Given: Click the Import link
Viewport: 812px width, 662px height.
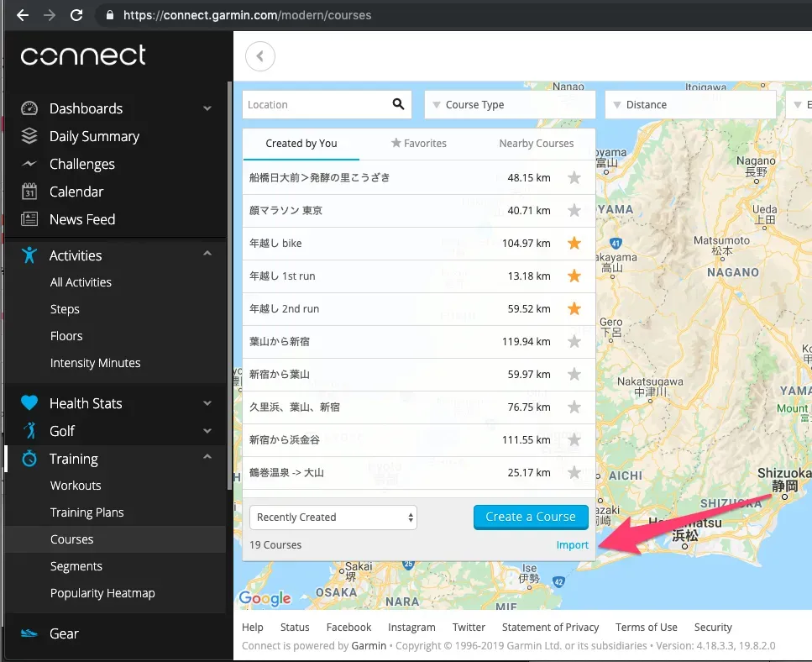Looking at the screenshot, I should pyautogui.click(x=572, y=544).
